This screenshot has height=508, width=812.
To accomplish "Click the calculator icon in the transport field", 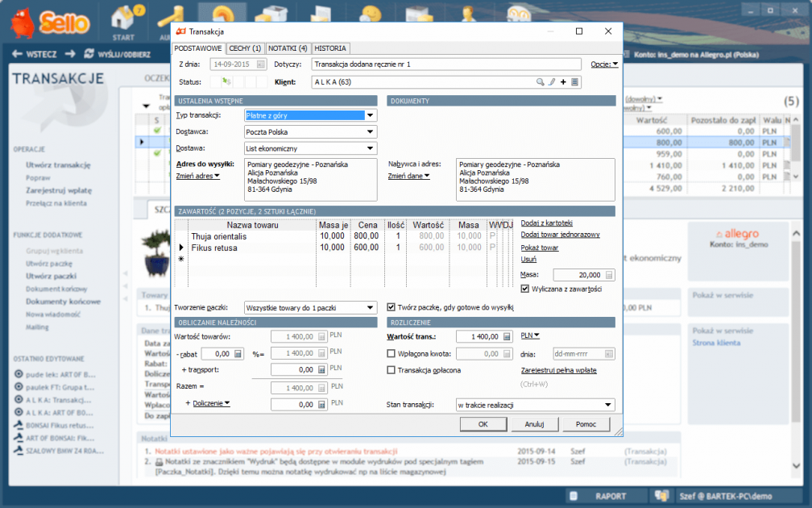I will pos(321,370).
